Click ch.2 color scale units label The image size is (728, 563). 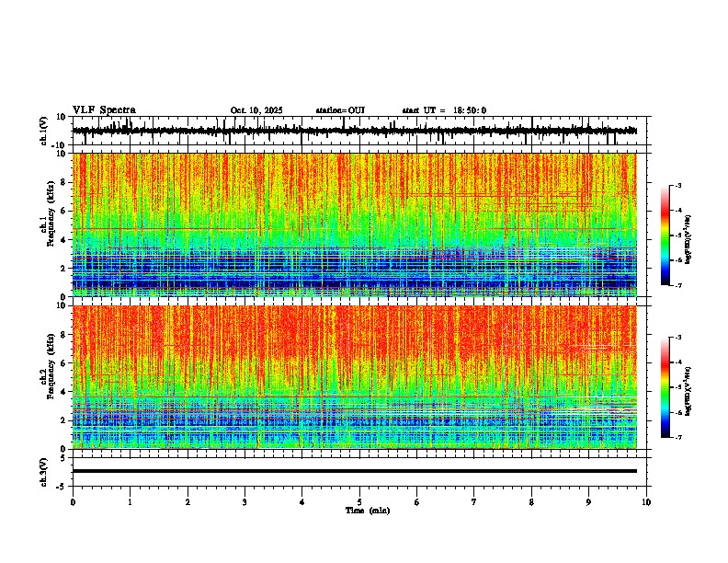pos(688,391)
